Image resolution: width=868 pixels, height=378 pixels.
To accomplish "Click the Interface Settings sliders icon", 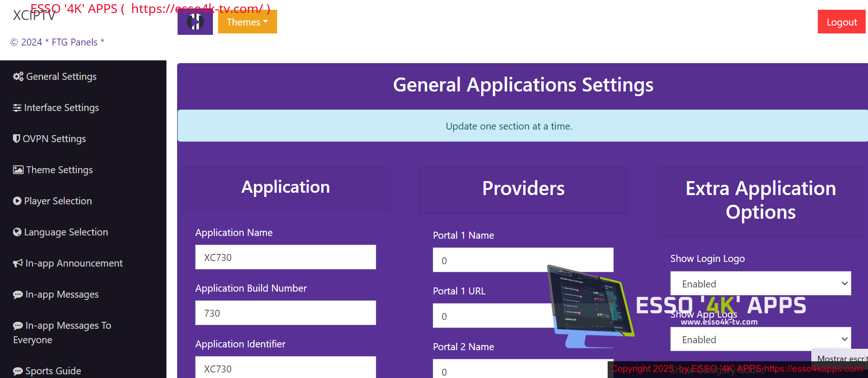I will 17,108.
